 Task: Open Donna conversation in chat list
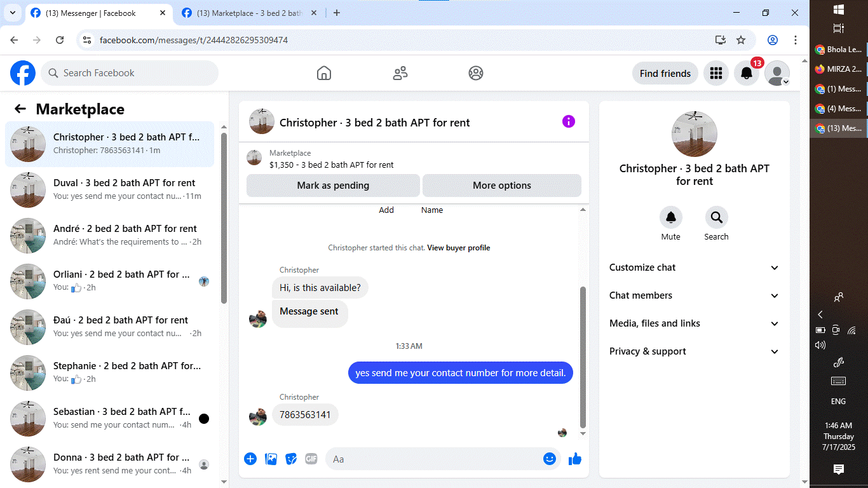(110, 464)
